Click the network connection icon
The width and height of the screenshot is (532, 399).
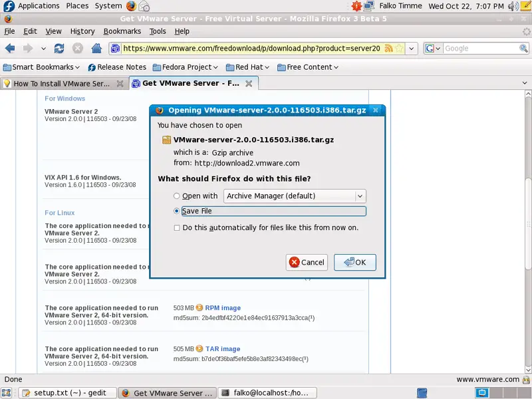pos(369,6)
